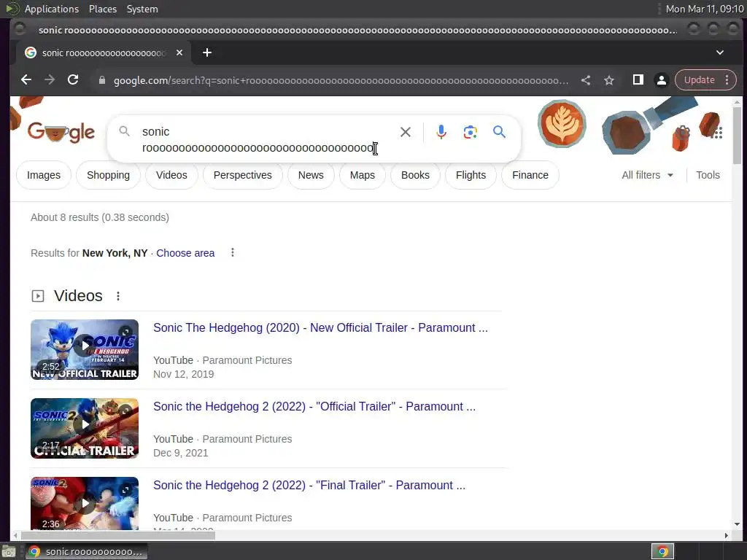Share this page using the share icon
This screenshot has height=560, width=747.
pos(586,80)
